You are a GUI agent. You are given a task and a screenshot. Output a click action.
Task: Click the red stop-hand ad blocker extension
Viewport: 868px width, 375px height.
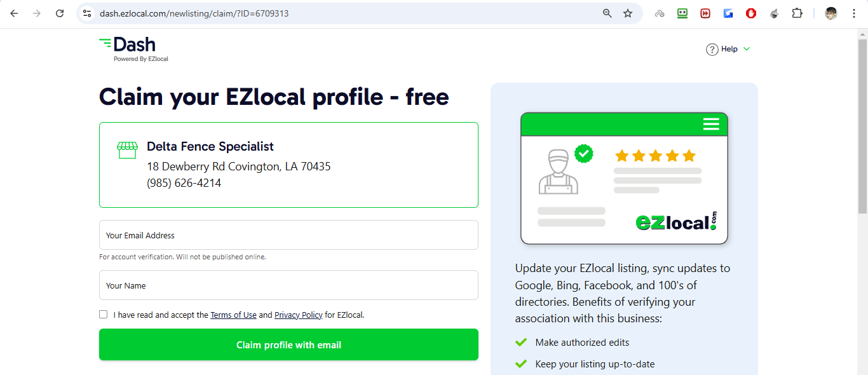[751, 13]
